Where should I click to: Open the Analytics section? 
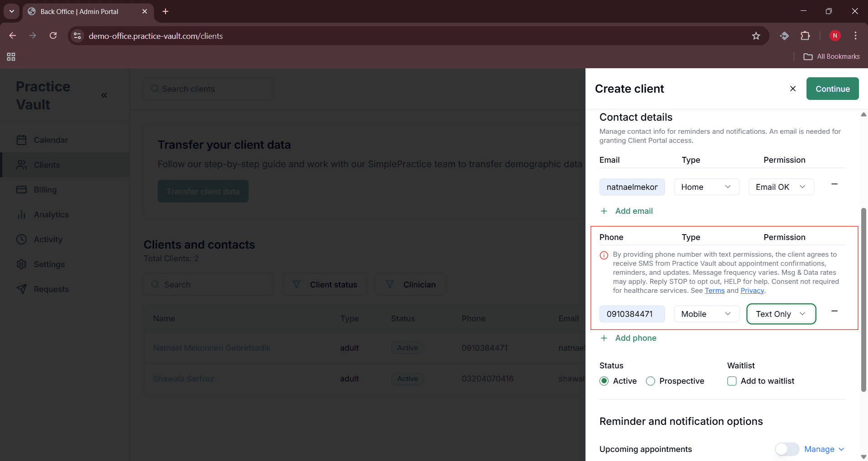52,215
